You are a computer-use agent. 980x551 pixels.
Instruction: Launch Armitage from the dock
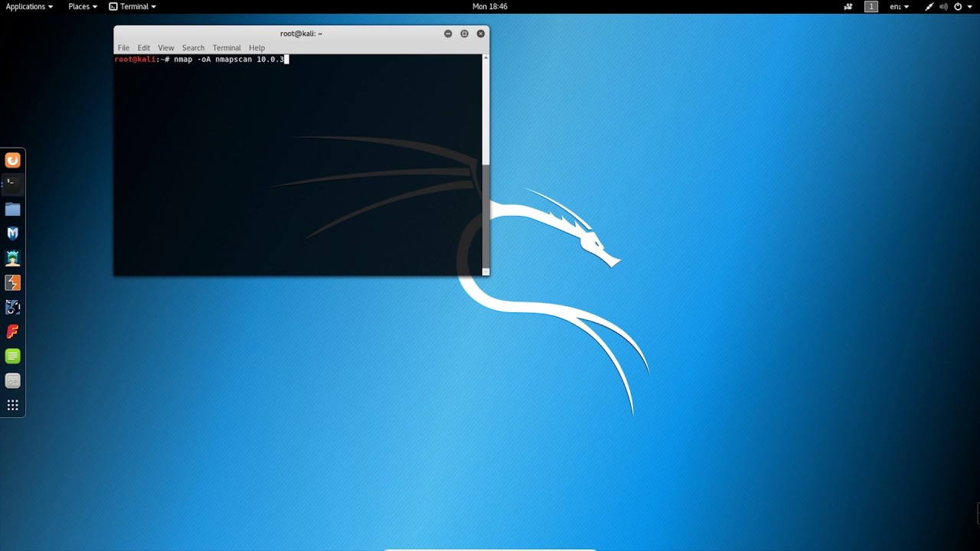pos(12,258)
